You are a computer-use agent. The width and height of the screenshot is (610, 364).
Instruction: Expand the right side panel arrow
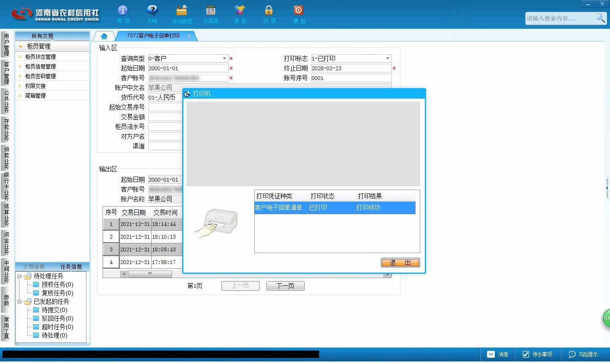click(607, 188)
